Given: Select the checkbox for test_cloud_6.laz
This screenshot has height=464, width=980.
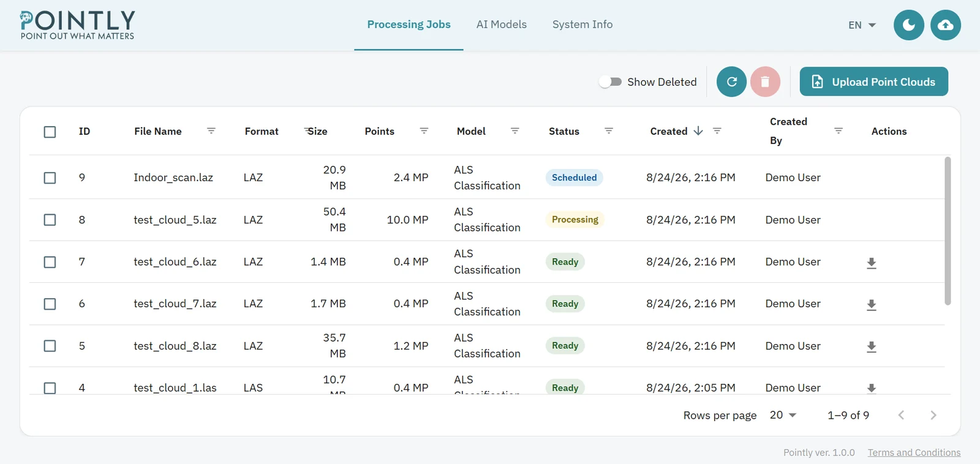Looking at the screenshot, I should [50, 262].
